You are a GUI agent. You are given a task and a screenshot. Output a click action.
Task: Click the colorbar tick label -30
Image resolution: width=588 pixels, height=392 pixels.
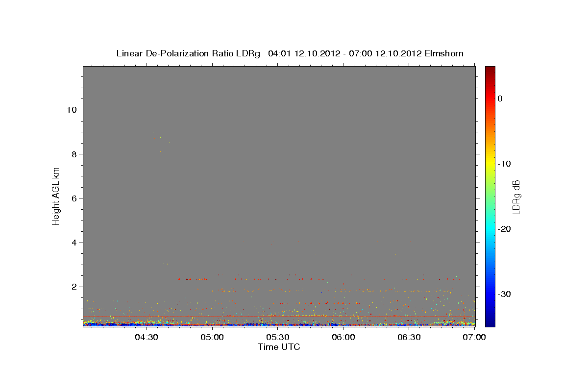tap(505, 294)
